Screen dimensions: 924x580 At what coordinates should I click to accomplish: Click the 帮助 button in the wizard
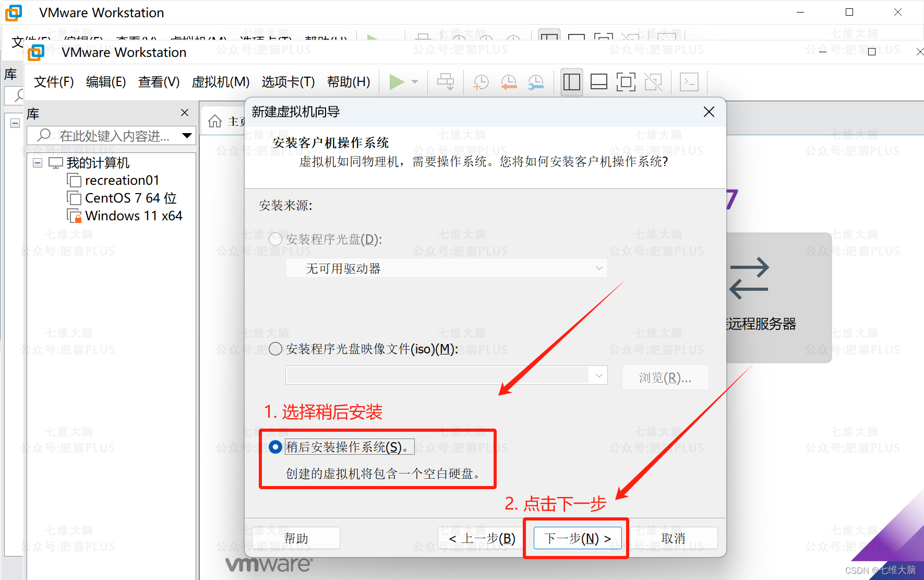296,538
